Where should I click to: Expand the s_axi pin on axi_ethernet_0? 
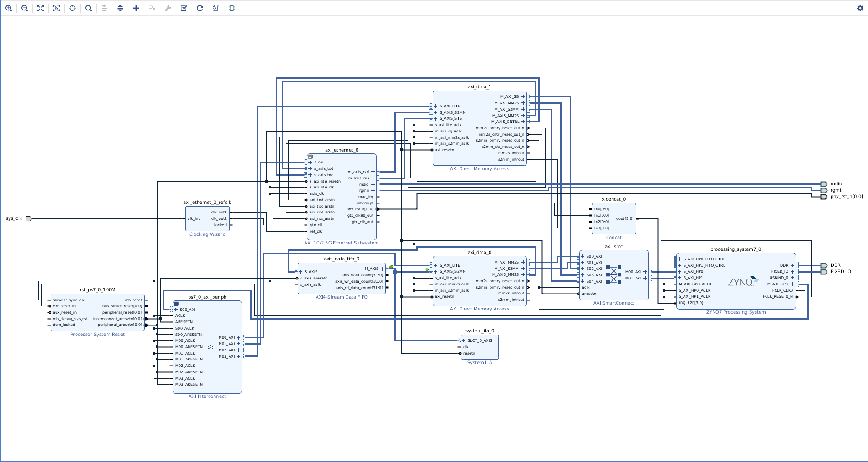coord(310,162)
